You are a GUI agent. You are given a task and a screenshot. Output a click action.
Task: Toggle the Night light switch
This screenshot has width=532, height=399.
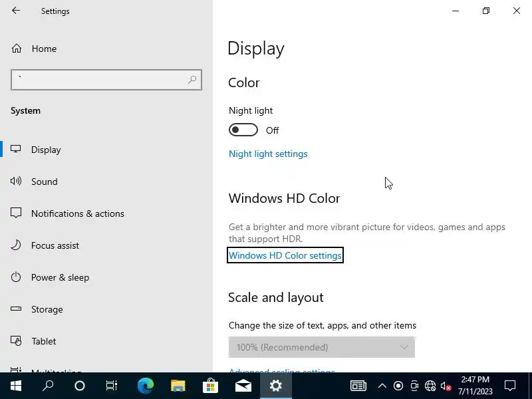click(243, 130)
